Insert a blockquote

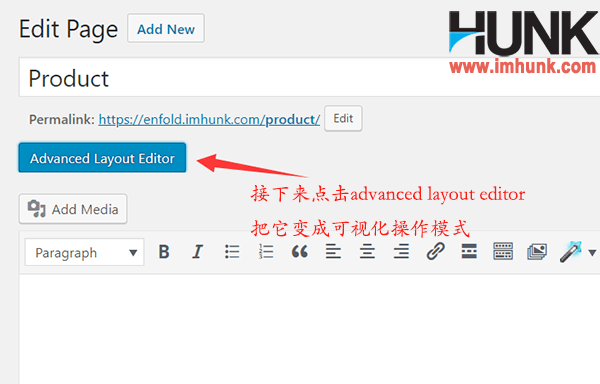300,252
